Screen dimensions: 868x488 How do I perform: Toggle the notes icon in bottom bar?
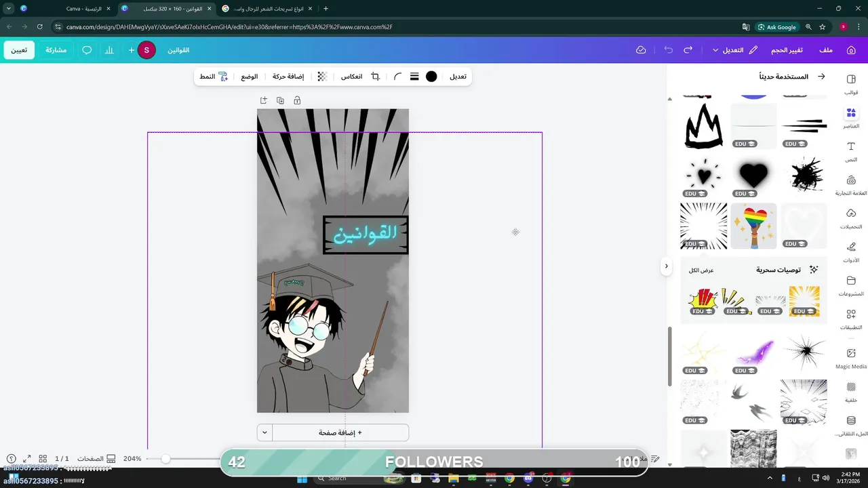point(655,459)
